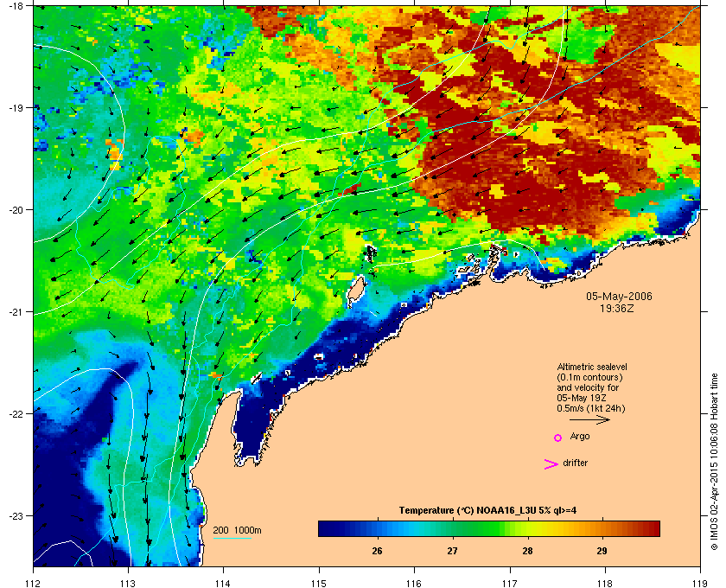
Task: Click the IMOS copyright timestamp vertical text
Action: tap(714, 462)
